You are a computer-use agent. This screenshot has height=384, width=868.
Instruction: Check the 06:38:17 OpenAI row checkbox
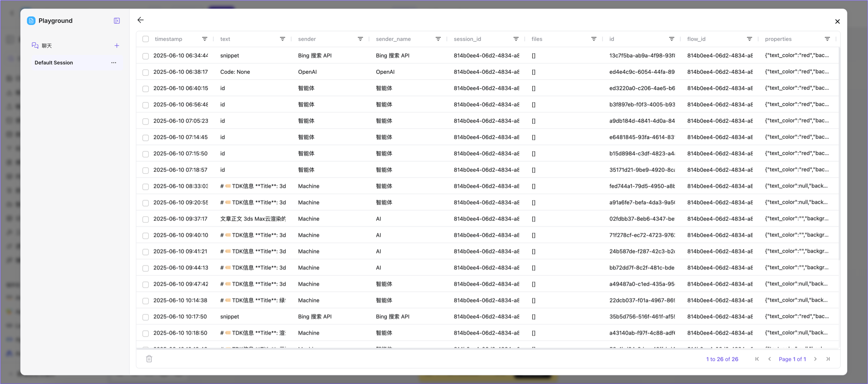pyautogui.click(x=146, y=72)
